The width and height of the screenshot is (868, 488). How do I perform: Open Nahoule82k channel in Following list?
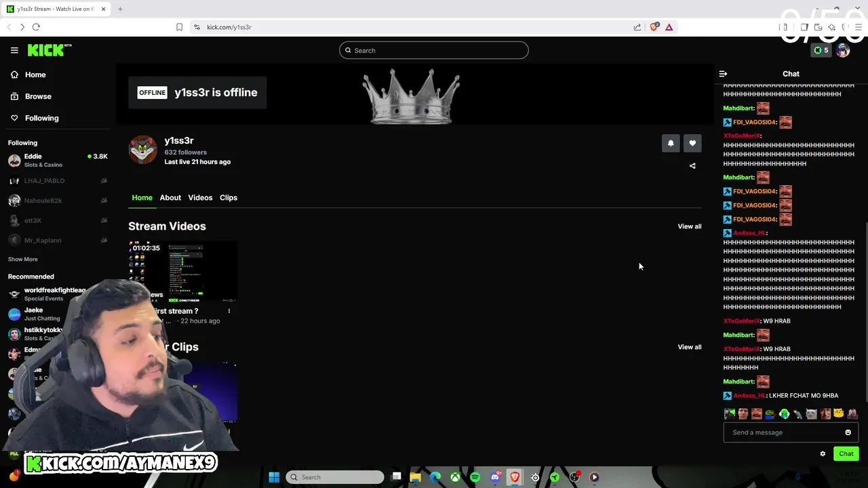[58, 201]
